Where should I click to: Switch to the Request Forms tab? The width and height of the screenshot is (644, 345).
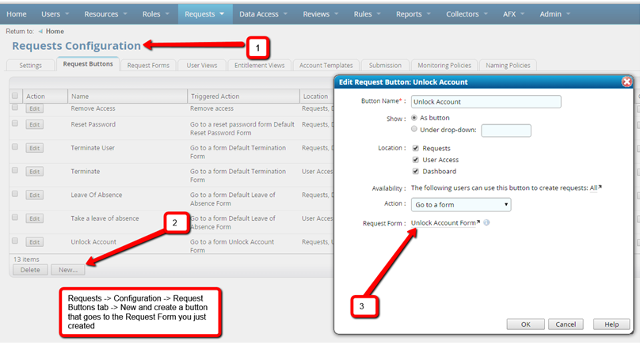[x=148, y=66]
